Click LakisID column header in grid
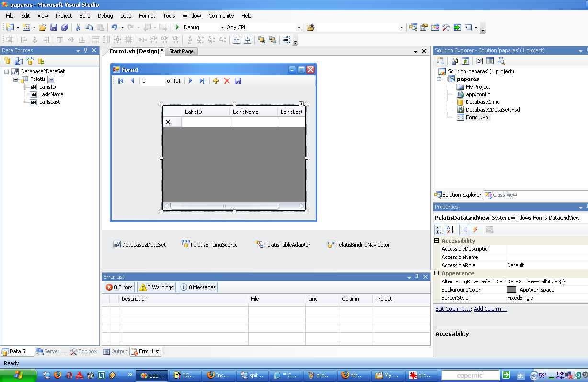 [x=206, y=112]
